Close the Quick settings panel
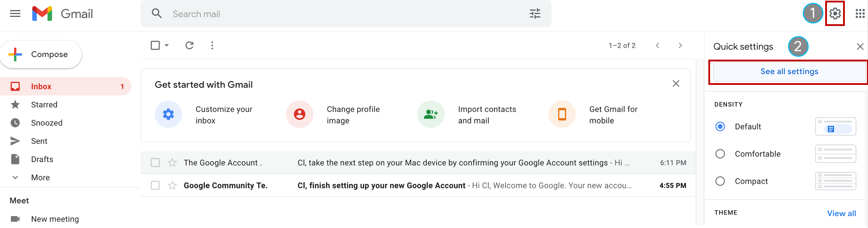 tap(860, 46)
